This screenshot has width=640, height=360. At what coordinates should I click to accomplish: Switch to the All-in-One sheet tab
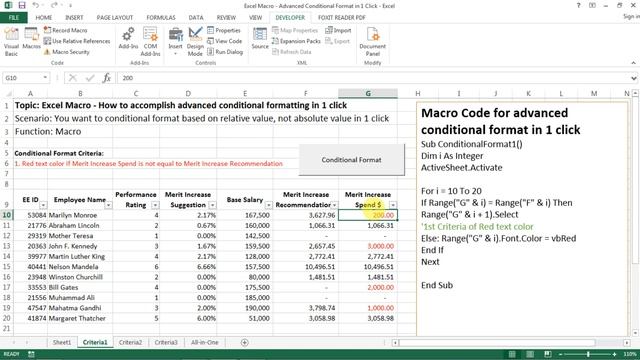(204, 342)
